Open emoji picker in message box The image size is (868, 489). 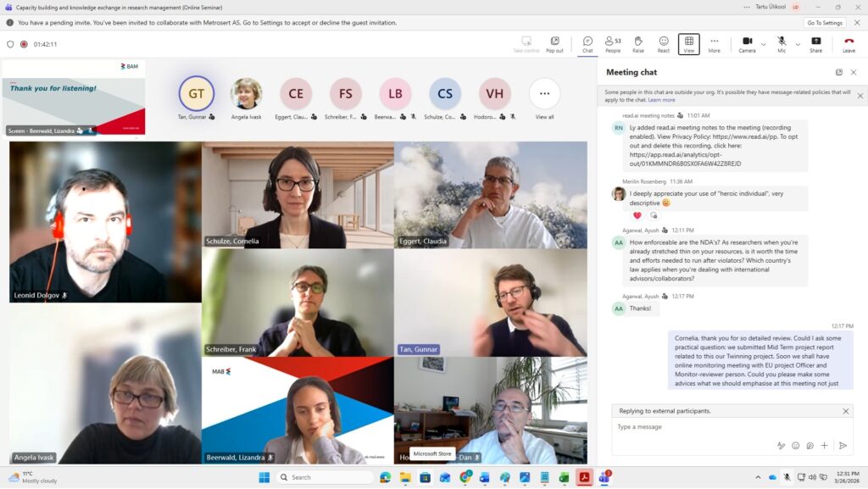tap(795, 445)
